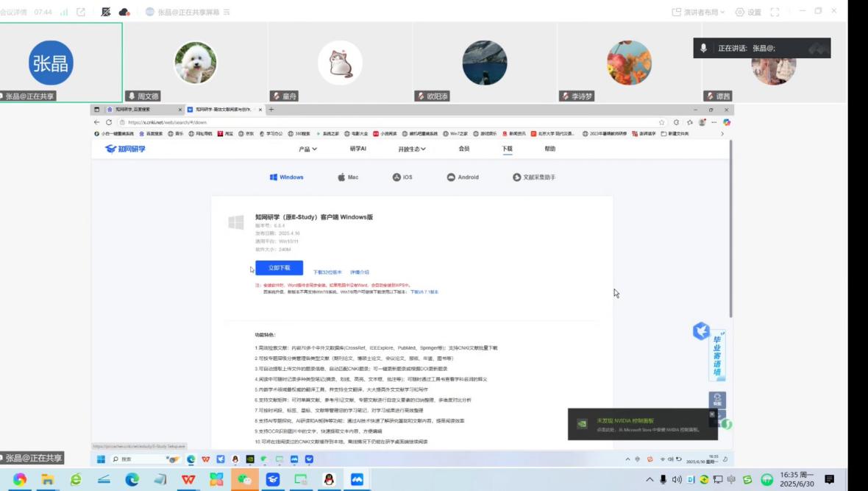
Task: Click the blue 立即下载 button
Action: pyautogui.click(x=279, y=268)
